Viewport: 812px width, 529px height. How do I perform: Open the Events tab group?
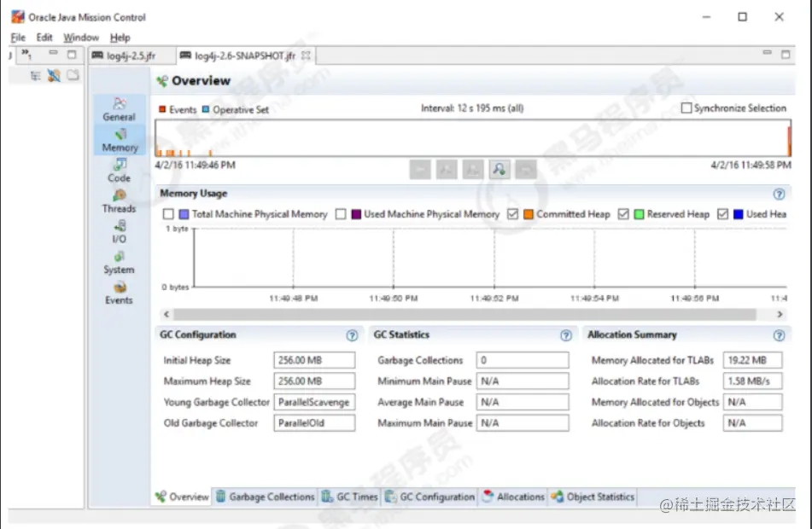119,293
